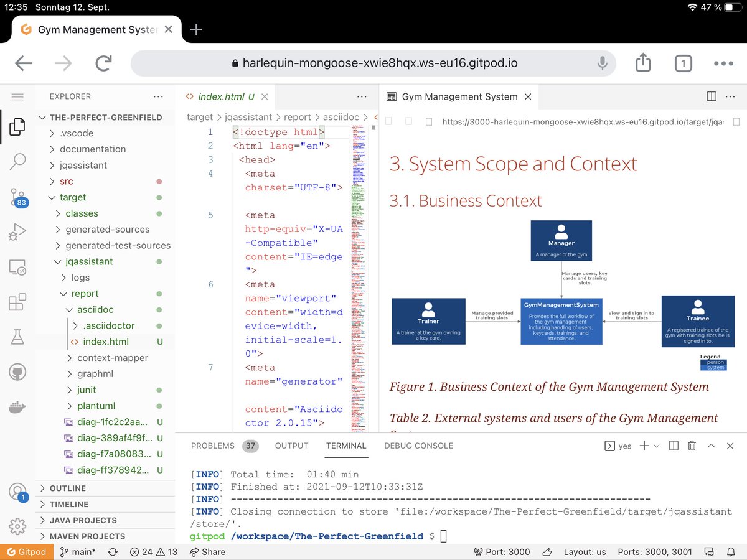
Task: Expand the MAVEN PROJECTS section
Action: click(x=87, y=536)
